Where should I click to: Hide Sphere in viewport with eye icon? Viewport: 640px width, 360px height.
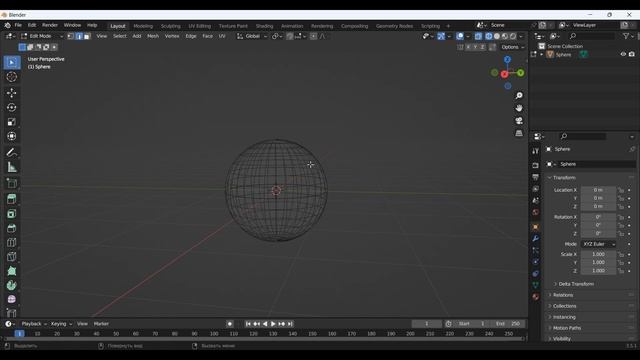[623, 54]
